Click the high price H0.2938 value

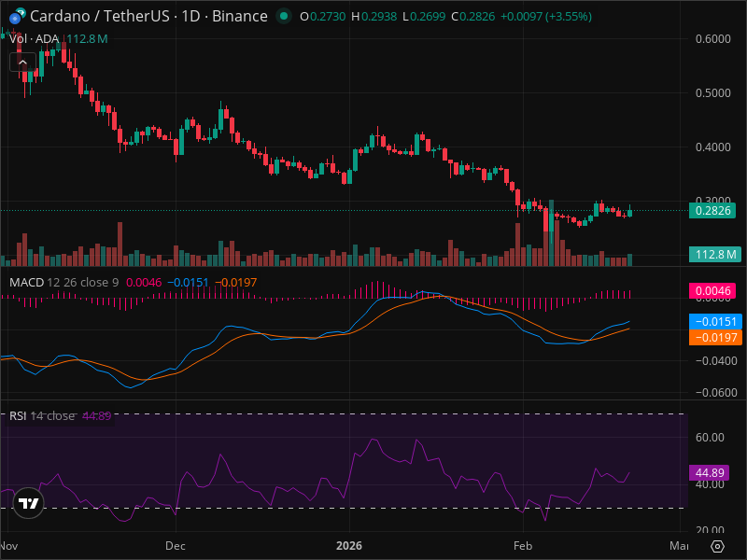pyautogui.click(x=374, y=17)
